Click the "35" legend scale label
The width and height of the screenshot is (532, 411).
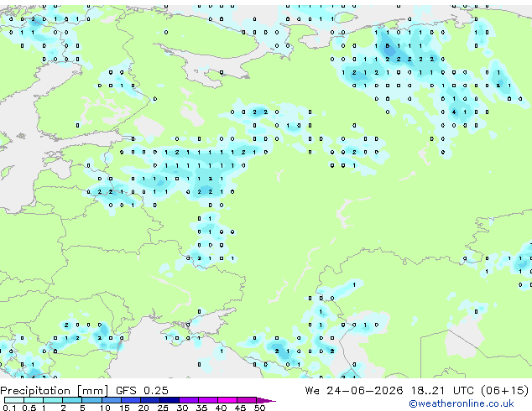point(201,408)
